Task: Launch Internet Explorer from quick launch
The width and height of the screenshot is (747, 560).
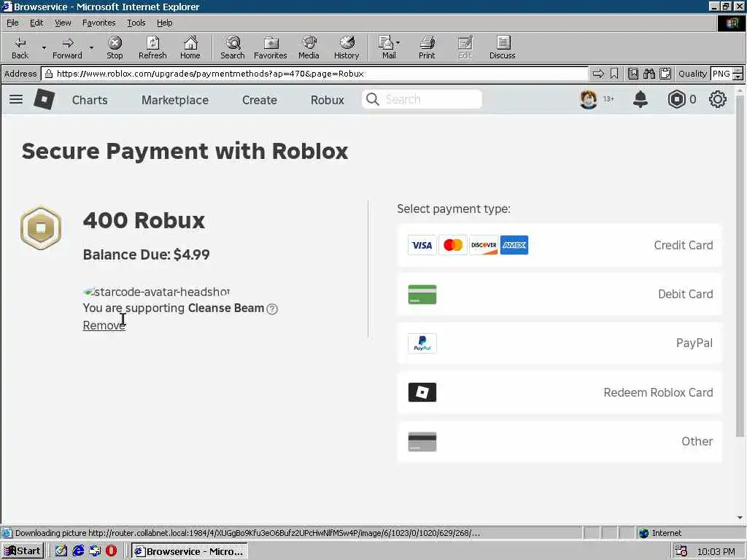Action: 78,551
